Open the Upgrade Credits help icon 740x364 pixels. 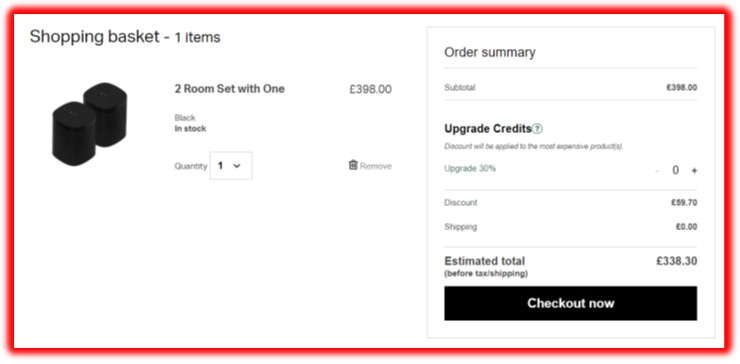[x=537, y=128]
